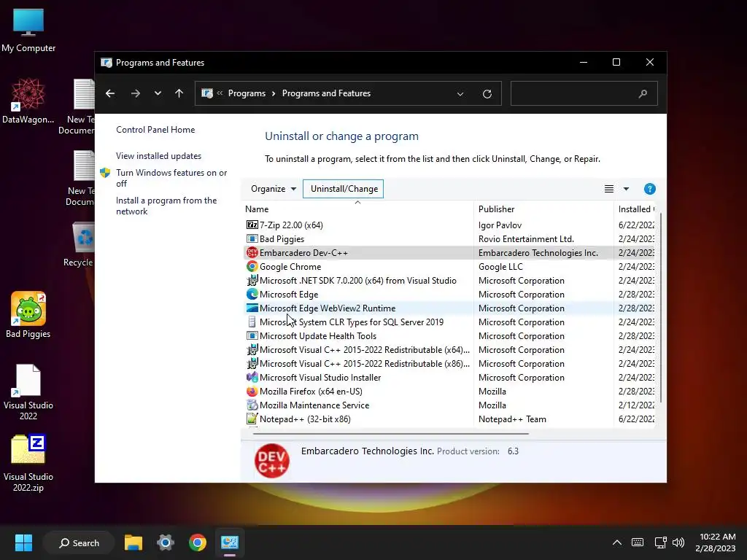Screen dimensions: 747x560
Task: Select the DataWagon desktop shortcut
Action: coord(28,101)
